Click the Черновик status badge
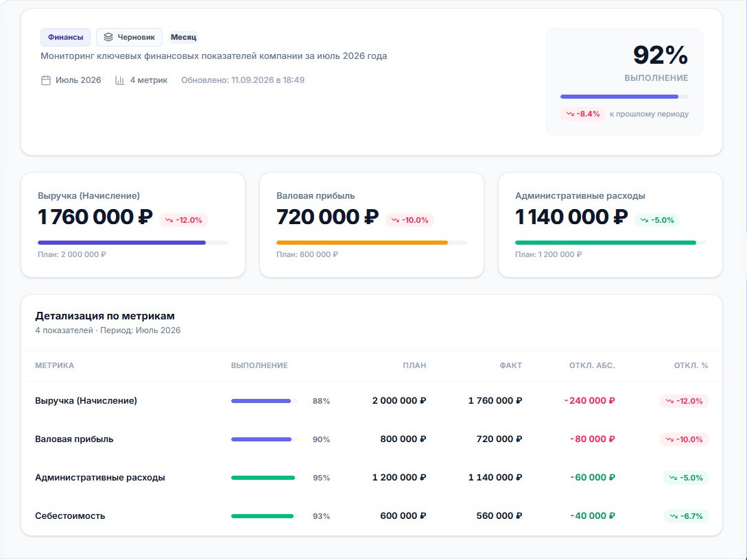The width and height of the screenshot is (747, 560). (129, 37)
